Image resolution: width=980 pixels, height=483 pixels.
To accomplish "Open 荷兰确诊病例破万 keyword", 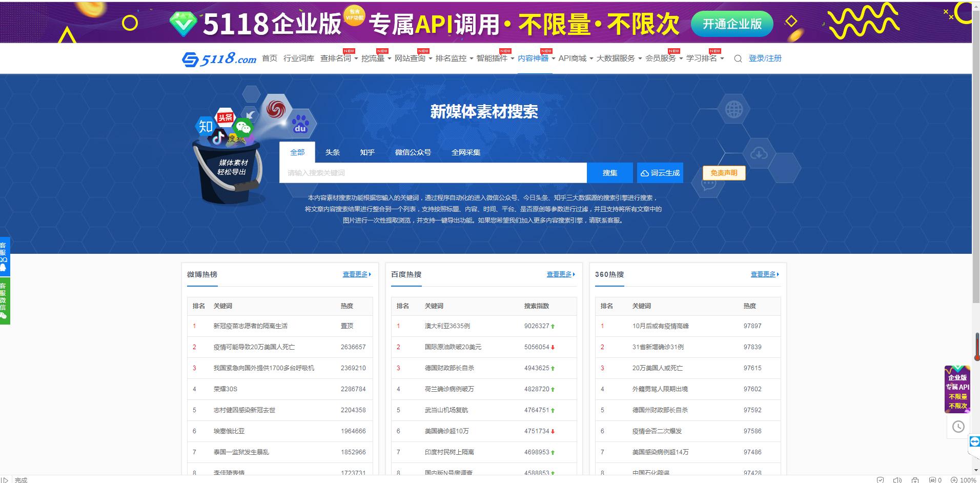I will click(x=450, y=389).
